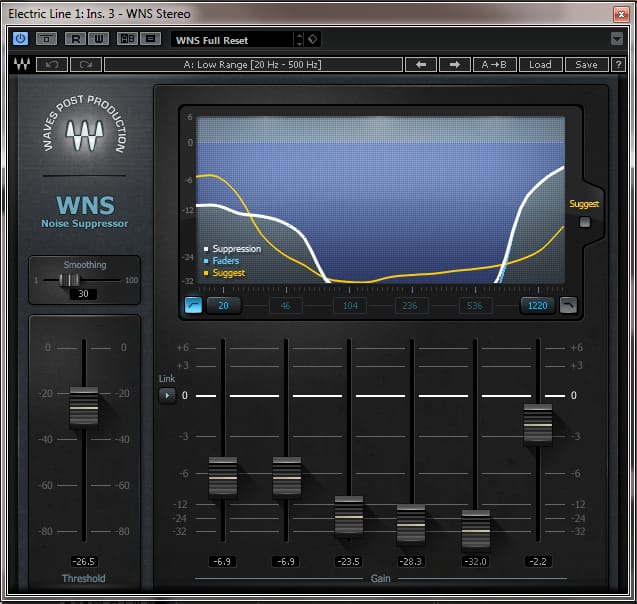
Task: Open the host window top-right dropdown arrow
Action: click(617, 39)
